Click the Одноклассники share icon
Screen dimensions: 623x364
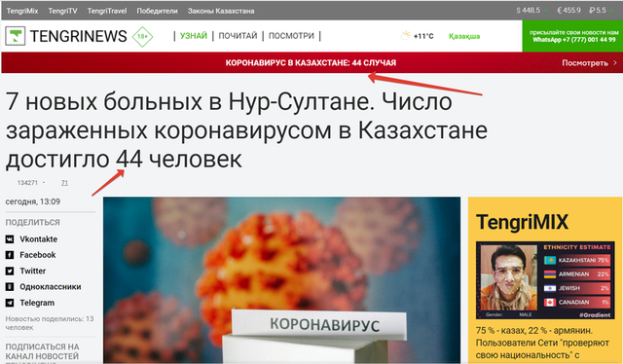tap(10, 287)
